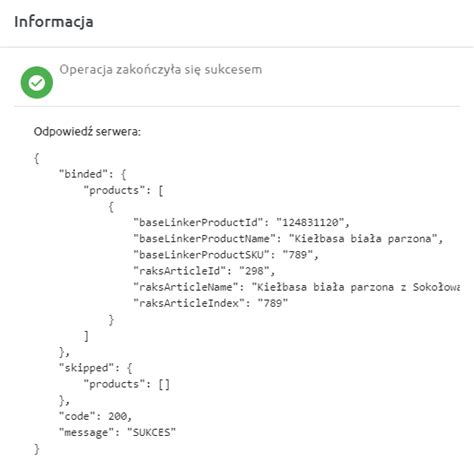Click the "message": "SUKCES" line
Viewport: 474px width, 470px height.
click(117, 432)
